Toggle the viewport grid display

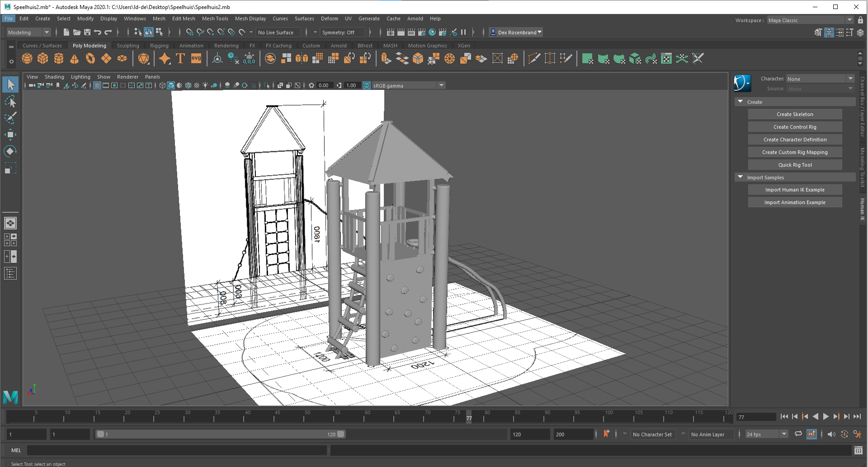click(97, 85)
